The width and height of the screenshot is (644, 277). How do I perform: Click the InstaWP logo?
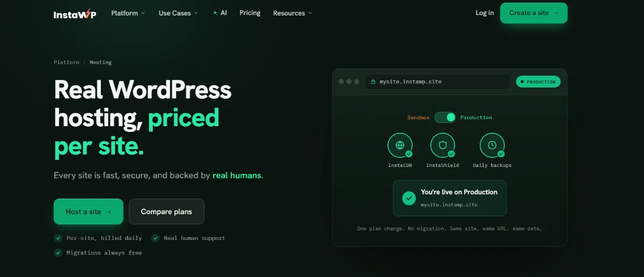click(75, 13)
